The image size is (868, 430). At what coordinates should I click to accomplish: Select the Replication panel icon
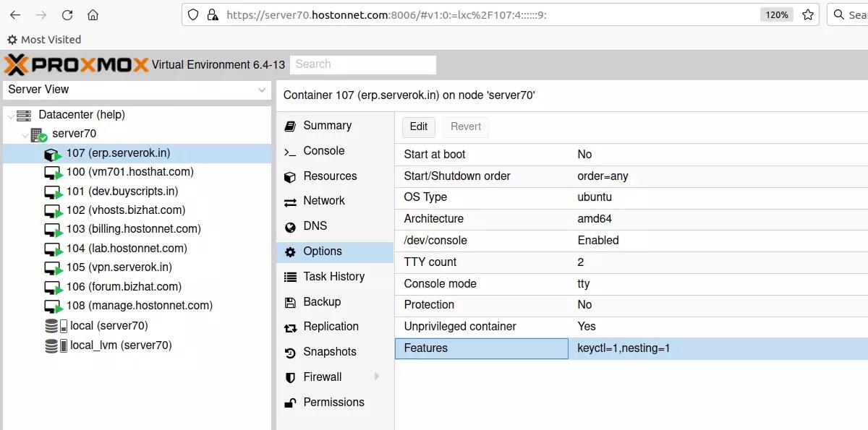click(290, 326)
